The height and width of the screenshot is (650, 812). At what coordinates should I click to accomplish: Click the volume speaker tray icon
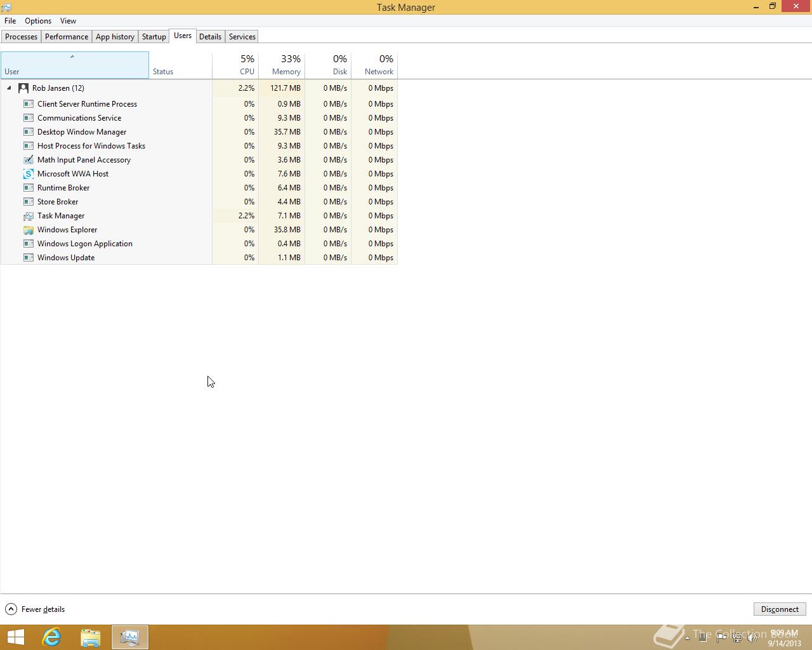[x=752, y=638]
